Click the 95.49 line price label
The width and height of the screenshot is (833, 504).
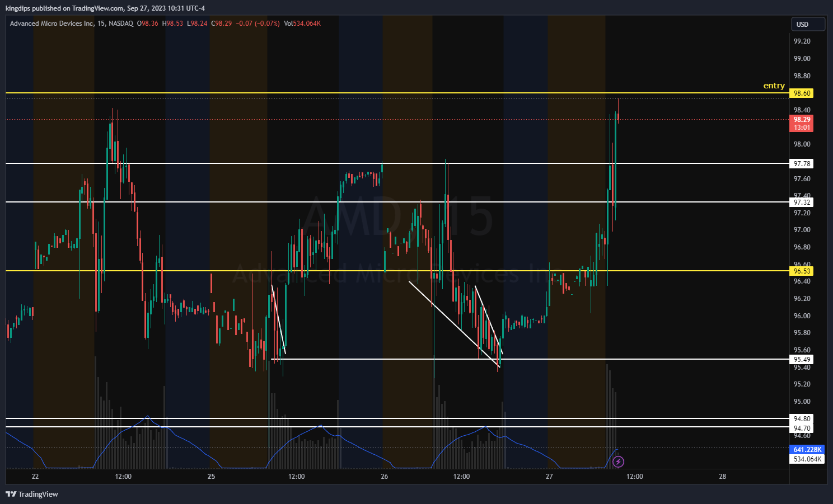[802, 360]
